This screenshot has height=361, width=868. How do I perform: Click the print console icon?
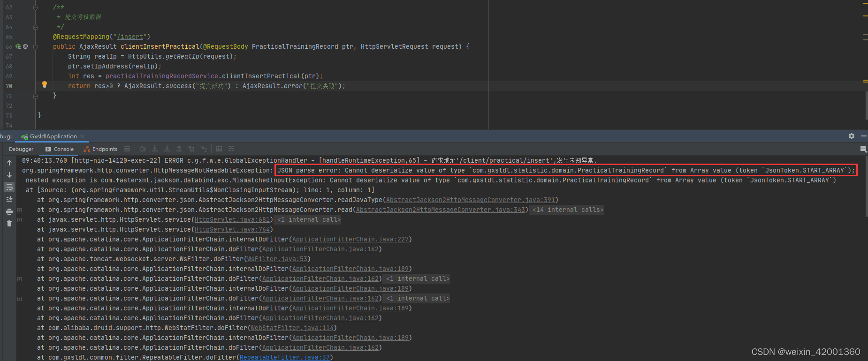[9, 211]
